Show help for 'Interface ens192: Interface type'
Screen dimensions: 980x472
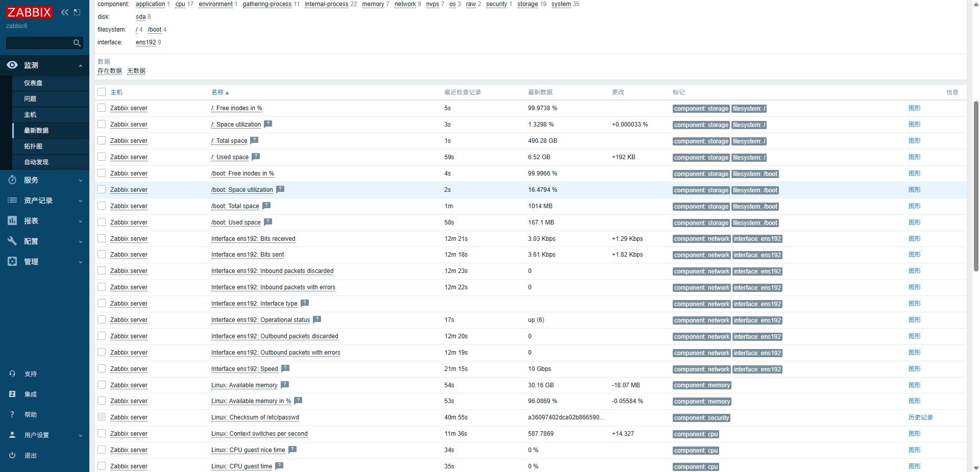[x=305, y=303]
